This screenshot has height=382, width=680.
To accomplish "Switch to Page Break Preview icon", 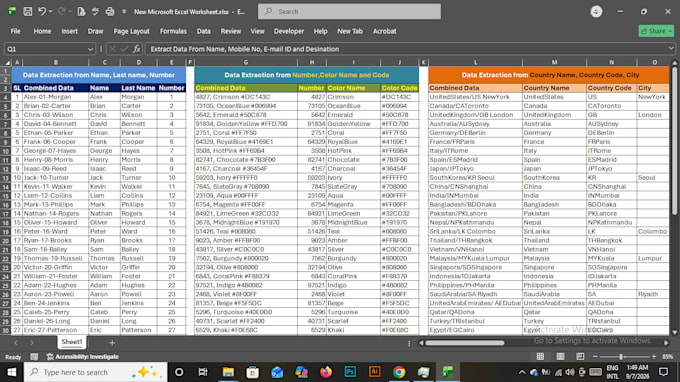I will point(580,357).
